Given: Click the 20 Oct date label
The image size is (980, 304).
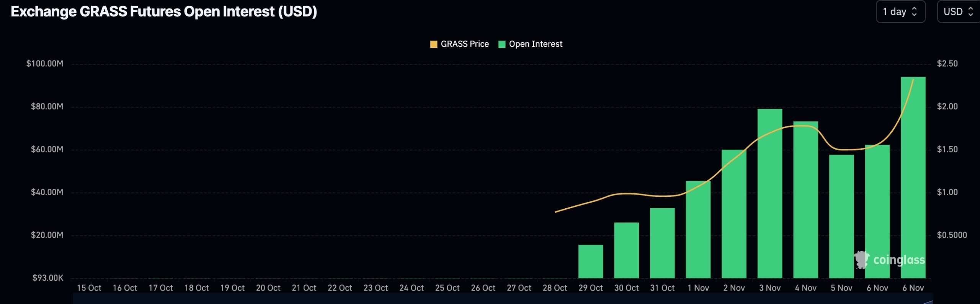Looking at the screenshot, I should [268, 288].
